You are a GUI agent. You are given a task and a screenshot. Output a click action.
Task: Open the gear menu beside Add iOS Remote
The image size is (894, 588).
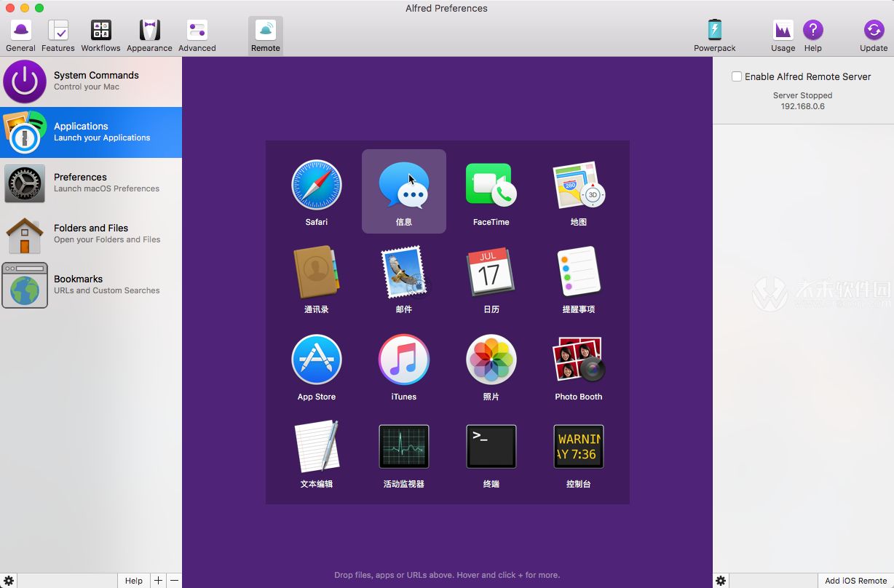click(721, 581)
